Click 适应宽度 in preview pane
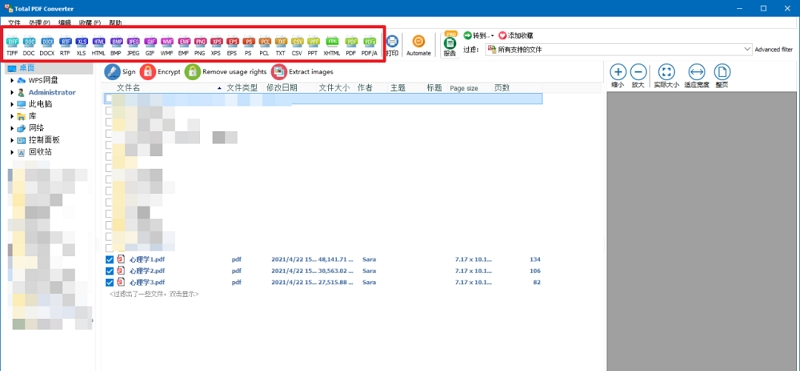800x371 pixels. (697, 76)
